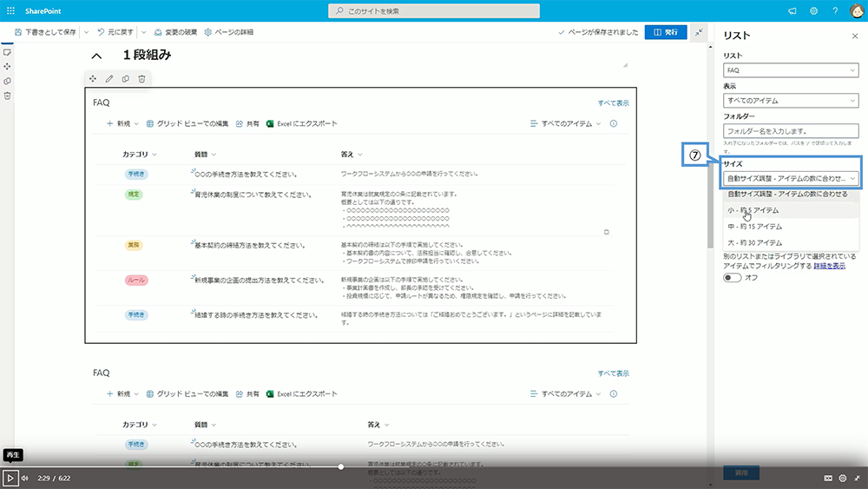Click the 詳細を表示 link

[x=829, y=266]
